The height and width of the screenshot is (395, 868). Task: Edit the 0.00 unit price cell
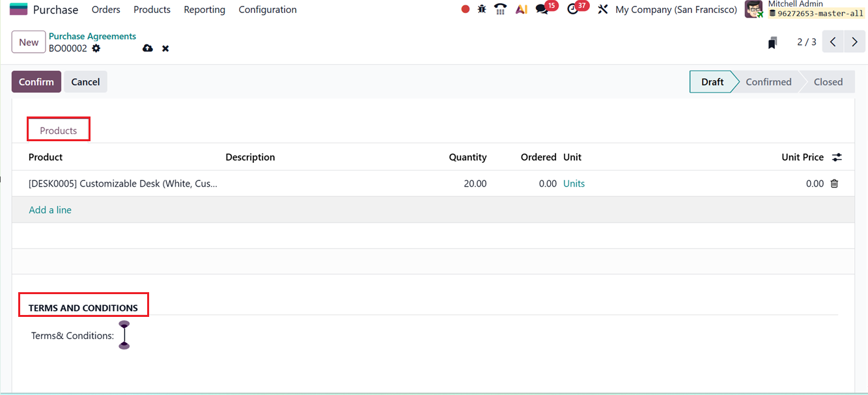coord(815,184)
